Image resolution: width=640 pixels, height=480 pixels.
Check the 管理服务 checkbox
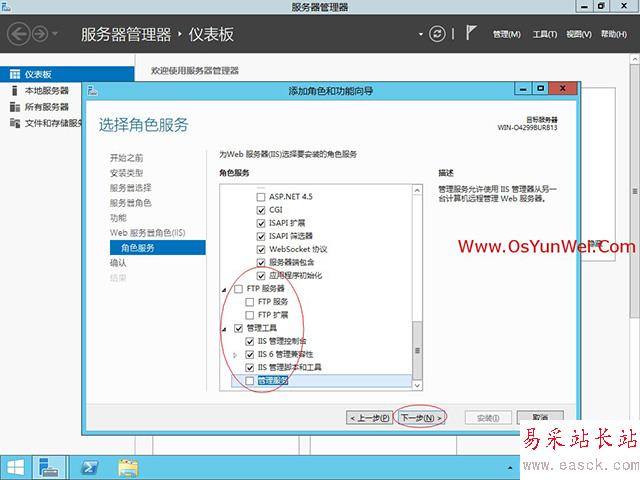point(249,381)
